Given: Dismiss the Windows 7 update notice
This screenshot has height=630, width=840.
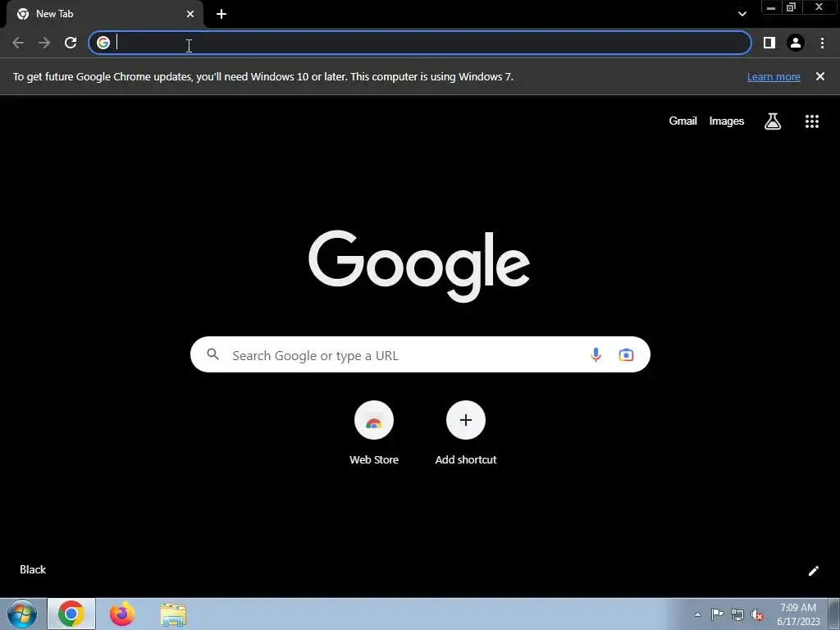Looking at the screenshot, I should 820,76.
